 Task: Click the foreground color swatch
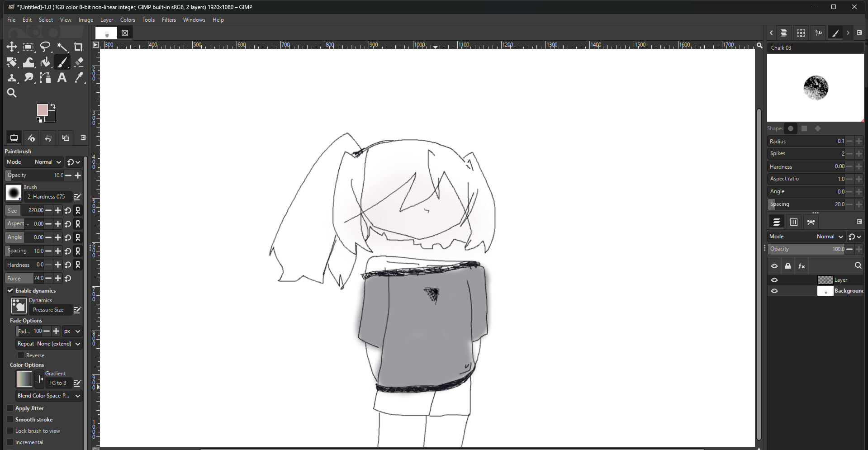43,110
